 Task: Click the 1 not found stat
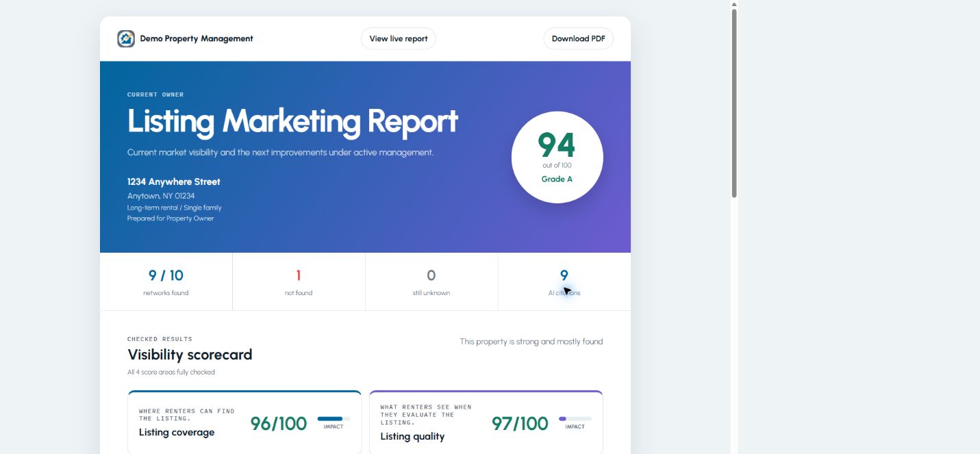[299, 282]
